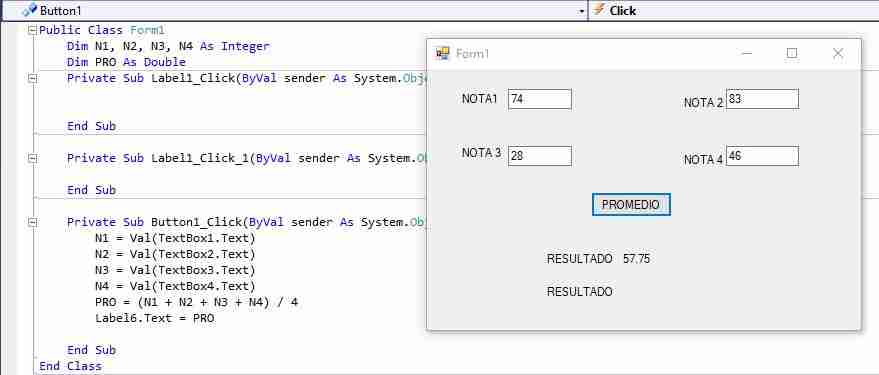The image size is (879, 375).
Task: Click the 'N4 = Val(TextBox4.Text)' code line
Action: pos(175,287)
